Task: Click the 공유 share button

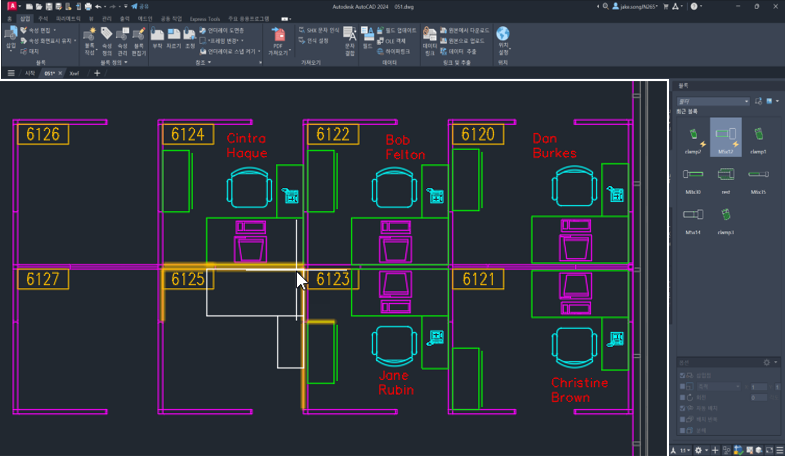Action: (140, 7)
